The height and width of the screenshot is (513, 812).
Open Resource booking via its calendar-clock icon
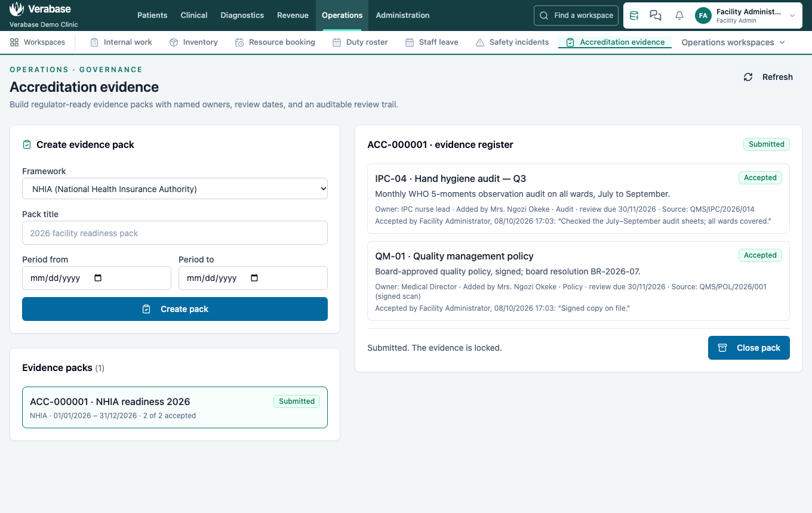(239, 42)
